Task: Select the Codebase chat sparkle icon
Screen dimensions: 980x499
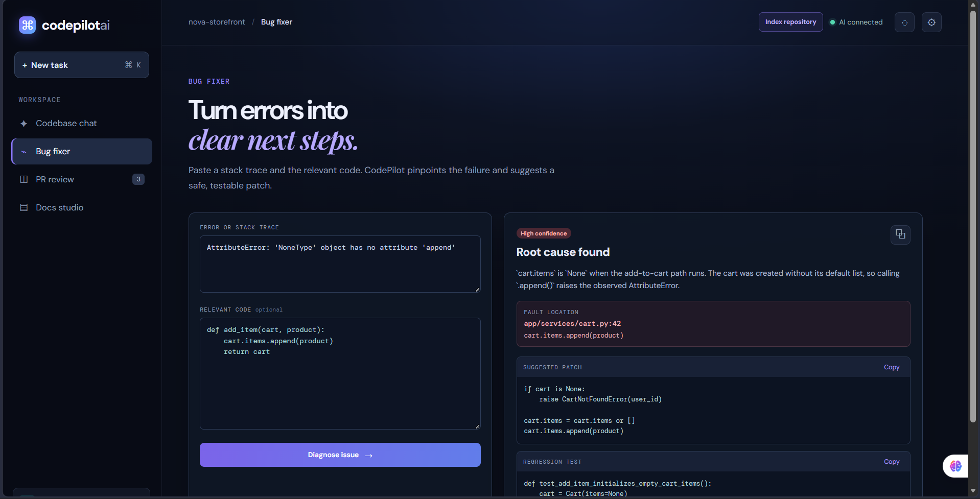Action: pyautogui.click(x=24, y=124)
